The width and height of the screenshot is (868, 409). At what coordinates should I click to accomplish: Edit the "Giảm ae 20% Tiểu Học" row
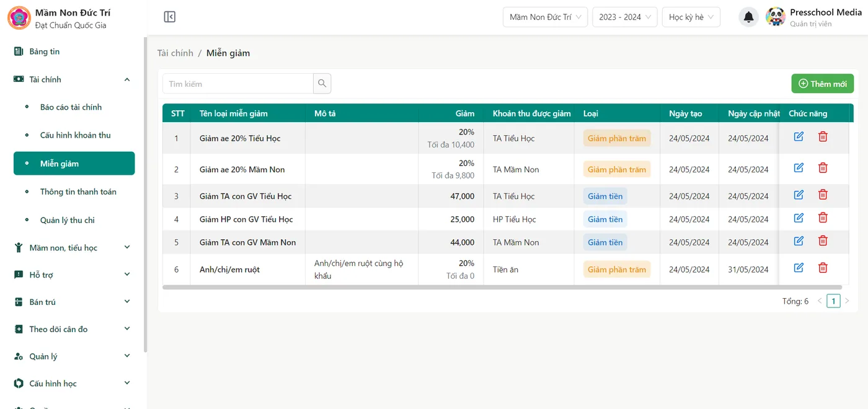(799, 136)
